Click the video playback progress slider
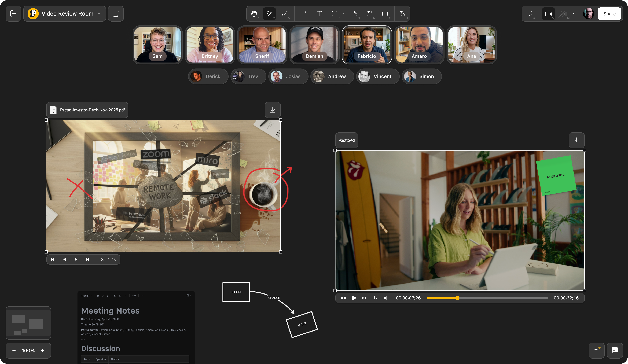 point(458,298)
